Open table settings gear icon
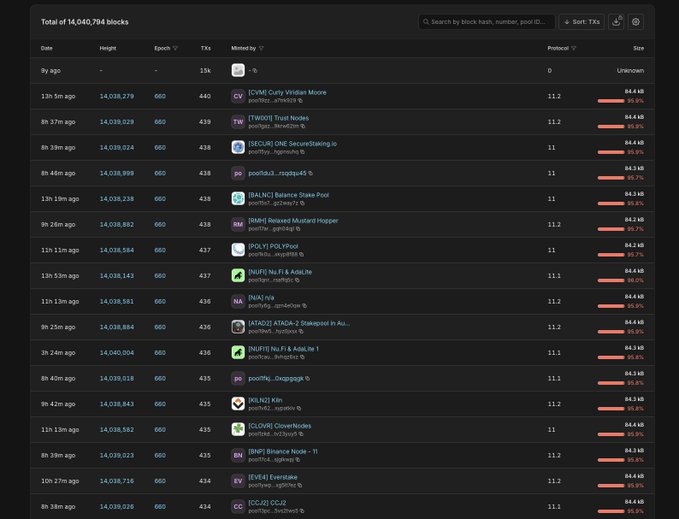This screenshot has width=679, height=519. coord(636,22)
